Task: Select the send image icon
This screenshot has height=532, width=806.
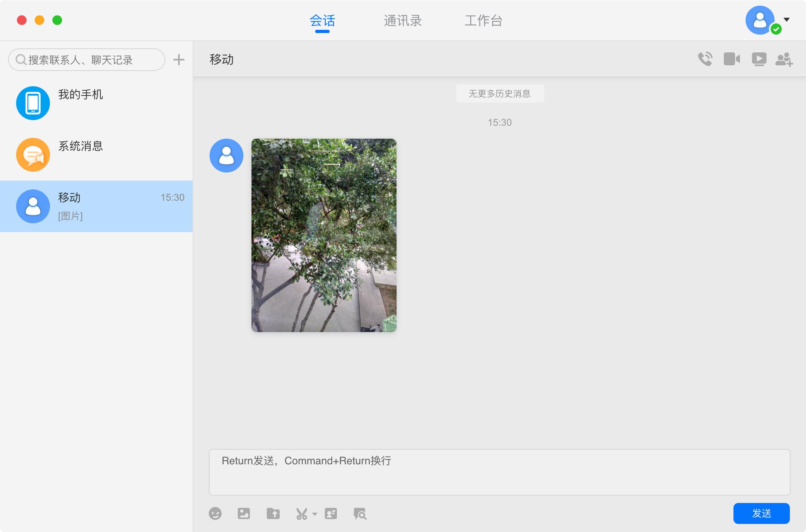Action: tap(244, 514)
